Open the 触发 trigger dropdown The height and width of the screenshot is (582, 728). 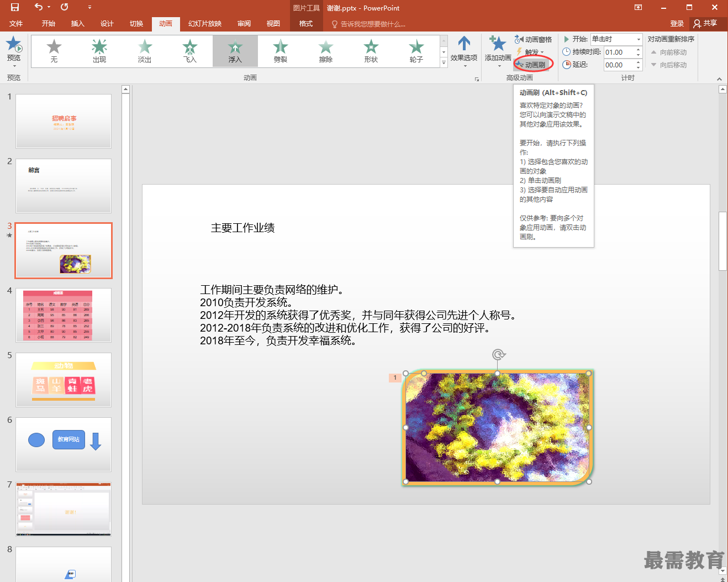(x=530, y=52)
